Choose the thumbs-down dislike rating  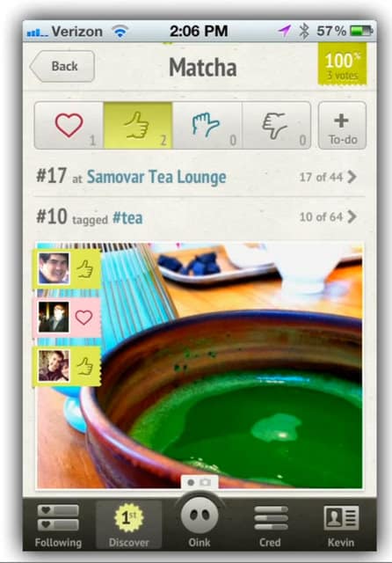(276, 125)
